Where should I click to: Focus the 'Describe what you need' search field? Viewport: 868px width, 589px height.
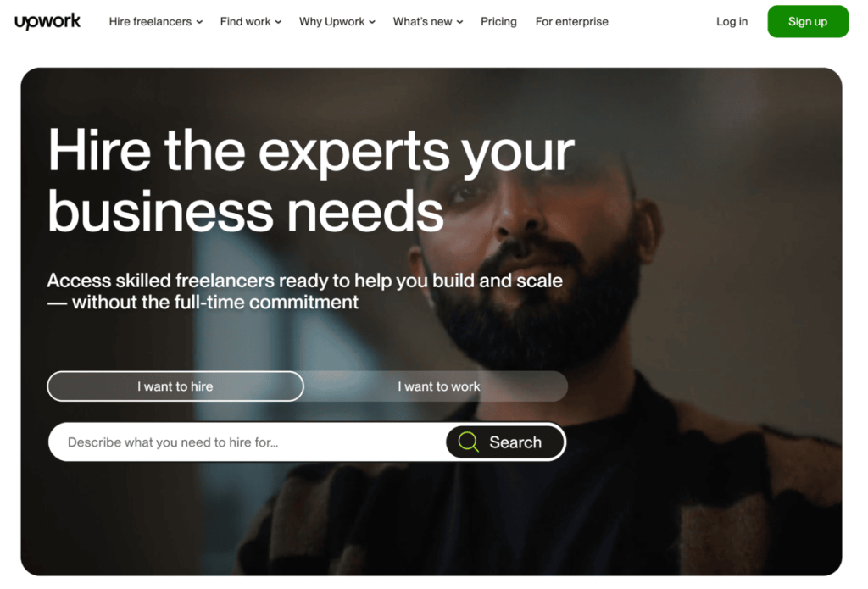(x=248, y=442)
